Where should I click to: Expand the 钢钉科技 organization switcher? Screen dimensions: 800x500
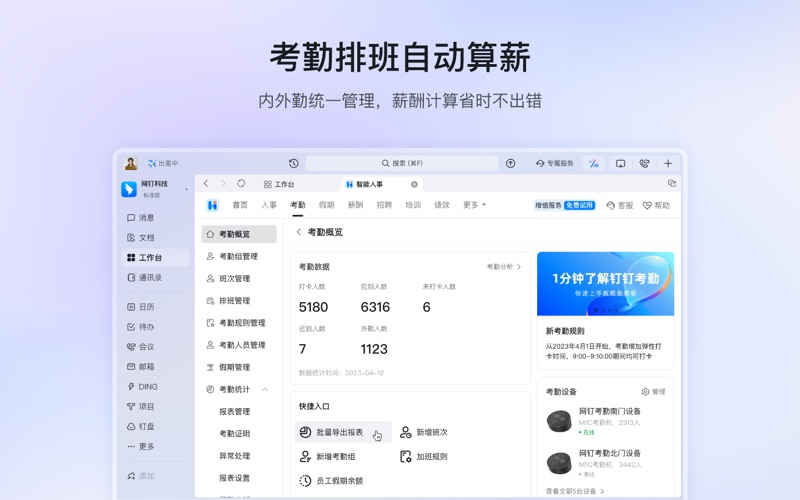186,189
